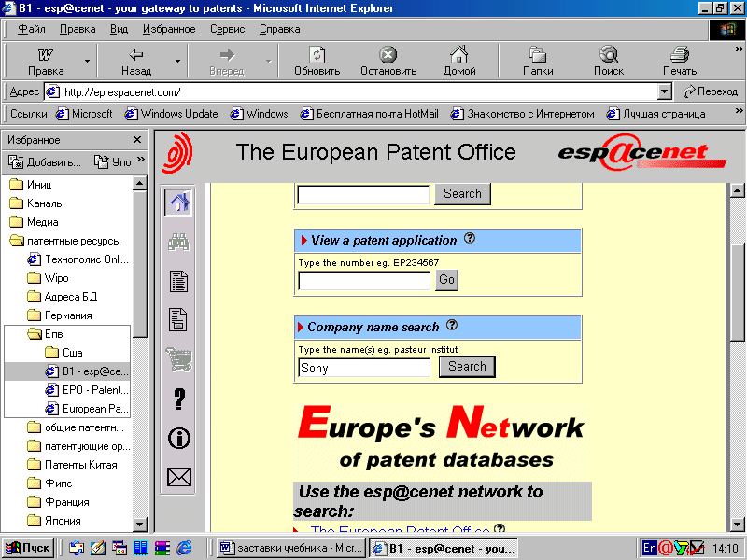Open the Лучшая страница link
Image resolution: width=747 pixels, height=560 pixels.
(x=656, y=114)
